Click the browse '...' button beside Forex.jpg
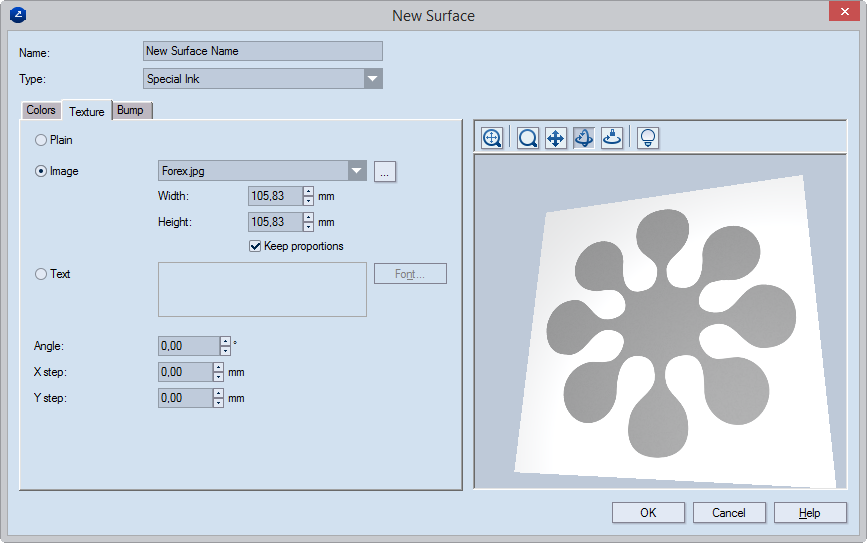Image resolution: width=867 pixels, height=543 pixels. pyautogui.click(x=386, y=172)
